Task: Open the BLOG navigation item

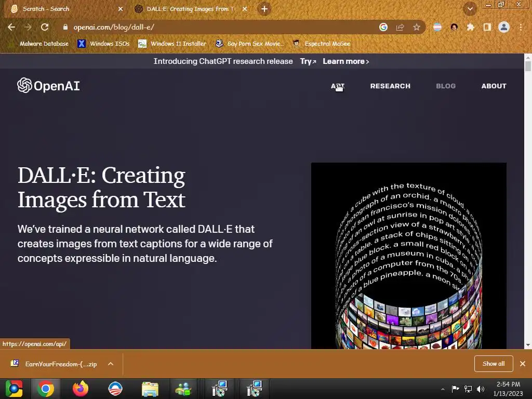Action: click(445, 86)
